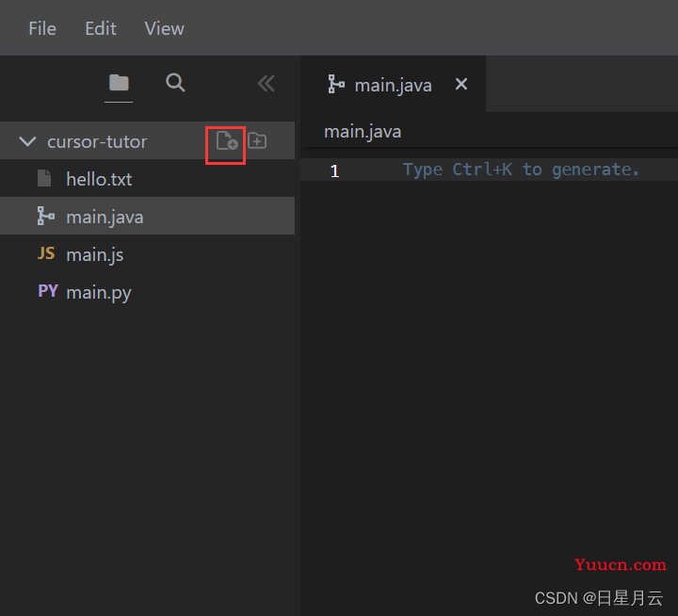Select main.java in the file tree

[148, 217]
